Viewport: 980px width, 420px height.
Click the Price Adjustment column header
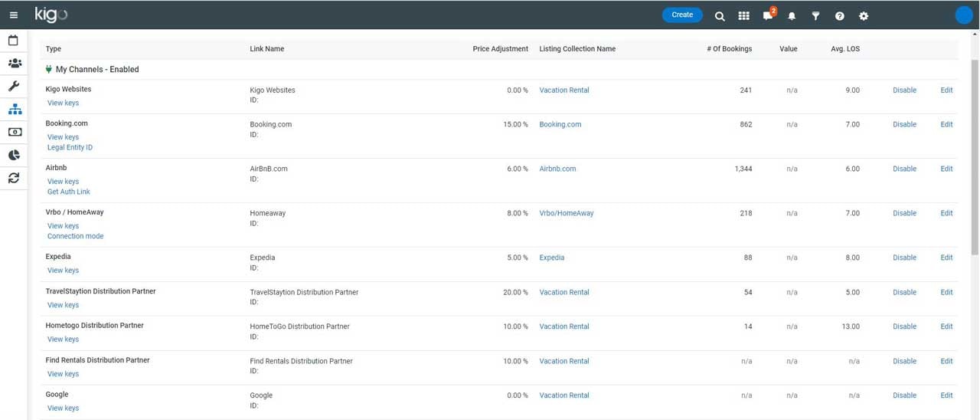point(500,49)
